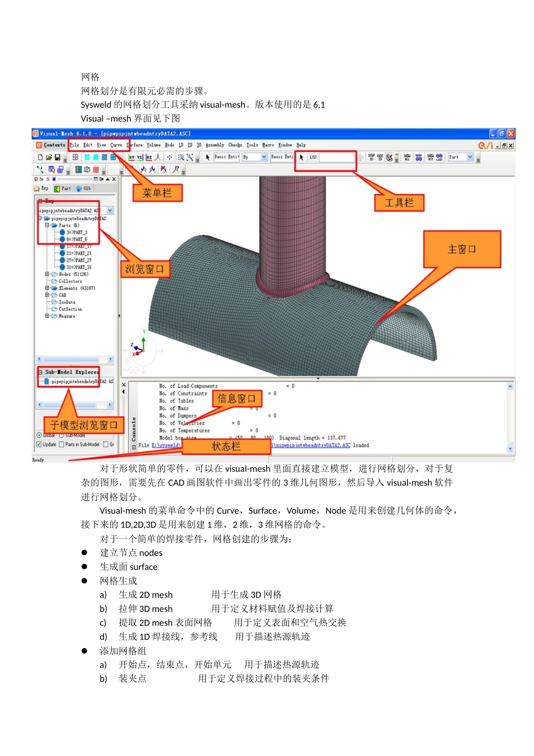534x756 pixels.
Task: Click the isometric view axes icon
Action: coord(158,157)
